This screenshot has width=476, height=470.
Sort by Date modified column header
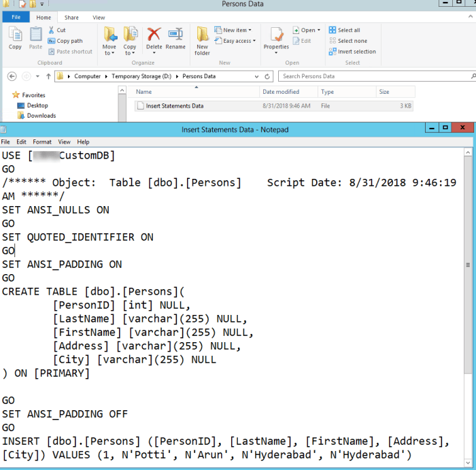tap(288, 92)
